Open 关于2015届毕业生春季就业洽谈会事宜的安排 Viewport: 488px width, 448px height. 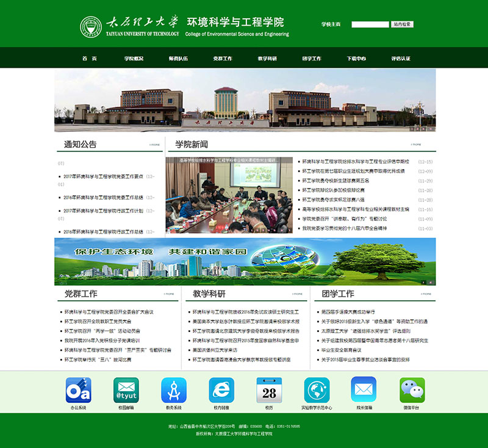tap(365, 359)
